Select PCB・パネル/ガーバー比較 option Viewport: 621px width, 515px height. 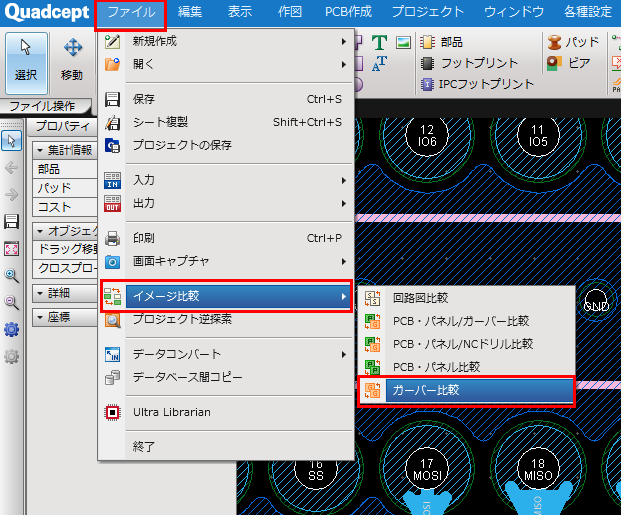(466, 321)
